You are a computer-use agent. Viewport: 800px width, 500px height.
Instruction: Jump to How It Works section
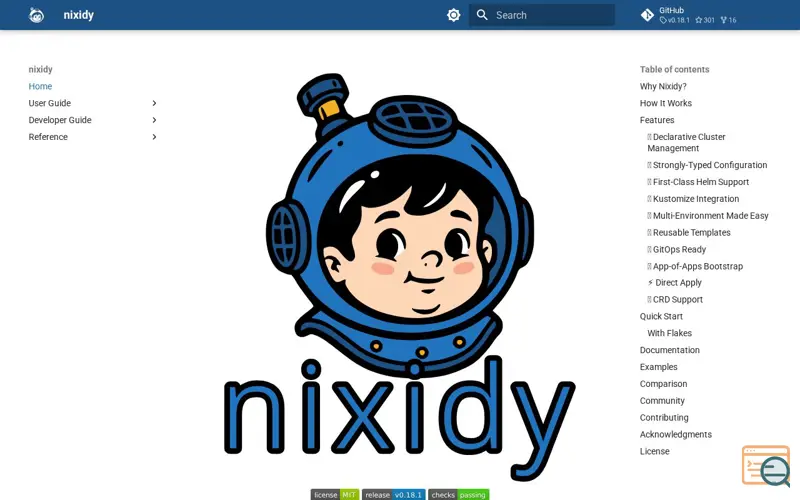[665, 103]
